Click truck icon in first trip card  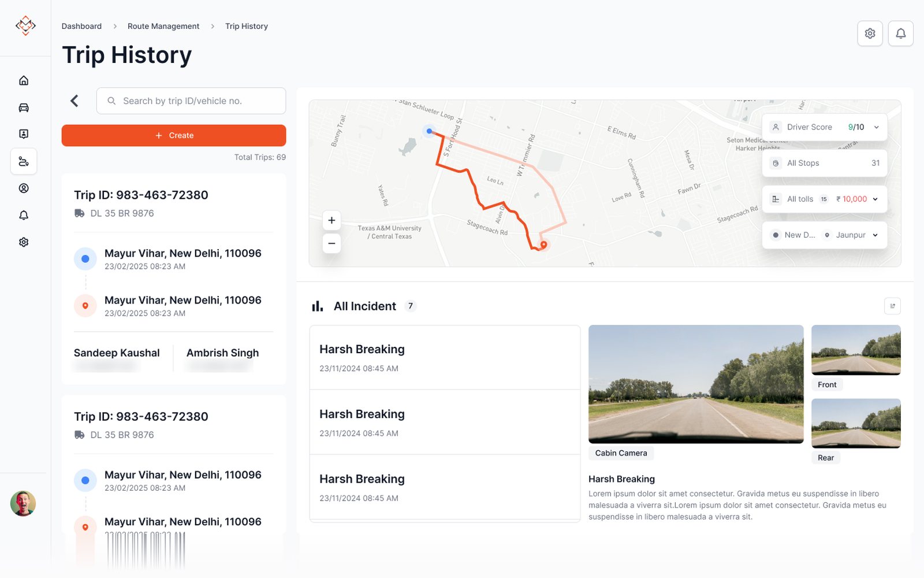(80, 213)
